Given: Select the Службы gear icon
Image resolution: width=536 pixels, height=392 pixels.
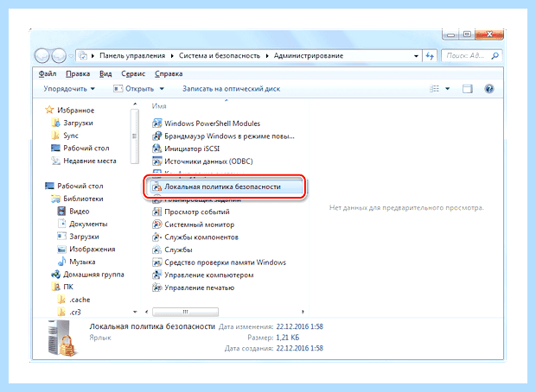Looking at the screenshot, I should coord(156,250).
